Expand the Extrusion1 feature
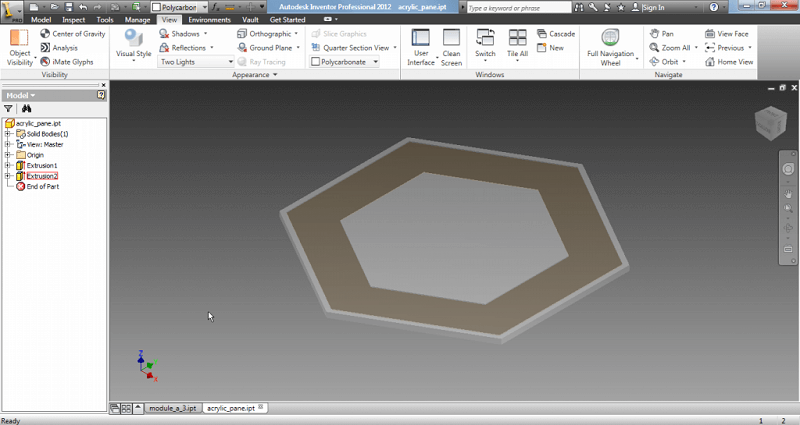 8,165
